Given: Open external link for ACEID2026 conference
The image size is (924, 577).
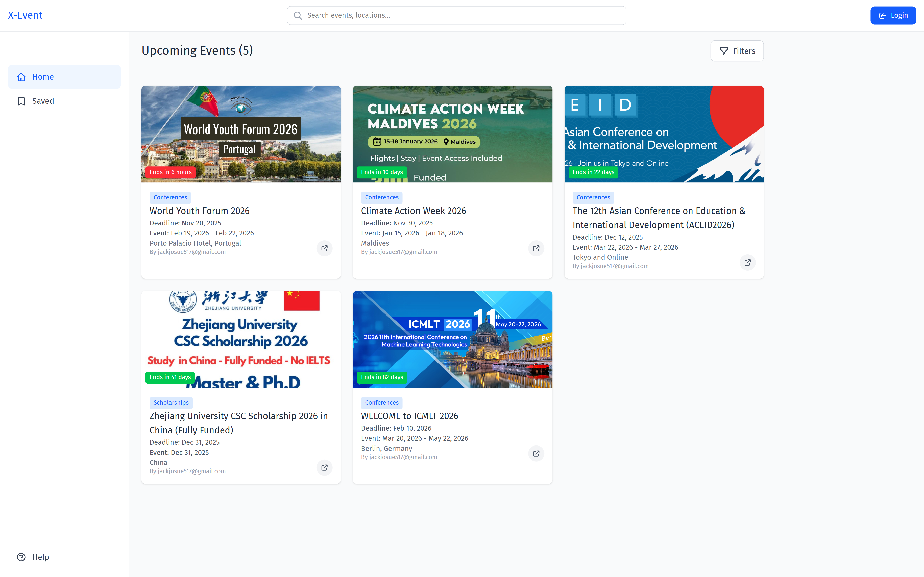Looking at the screenshot, I should point(748,262).
